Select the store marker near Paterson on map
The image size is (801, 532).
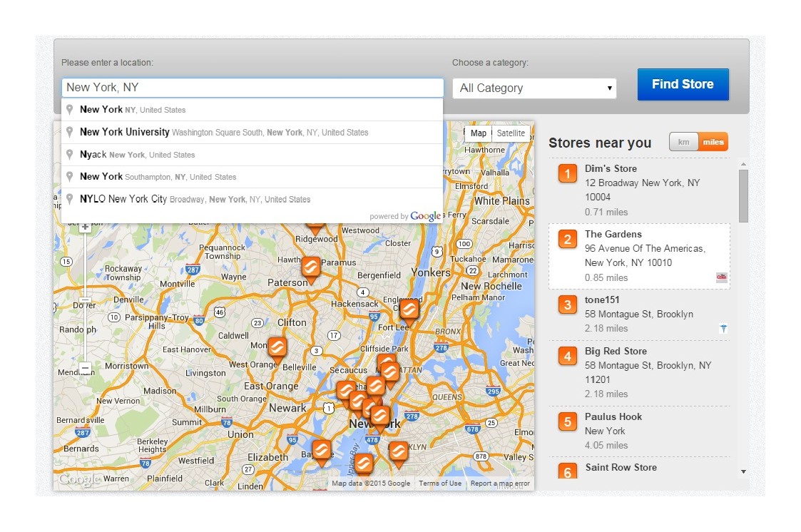[x=310, y=268]
